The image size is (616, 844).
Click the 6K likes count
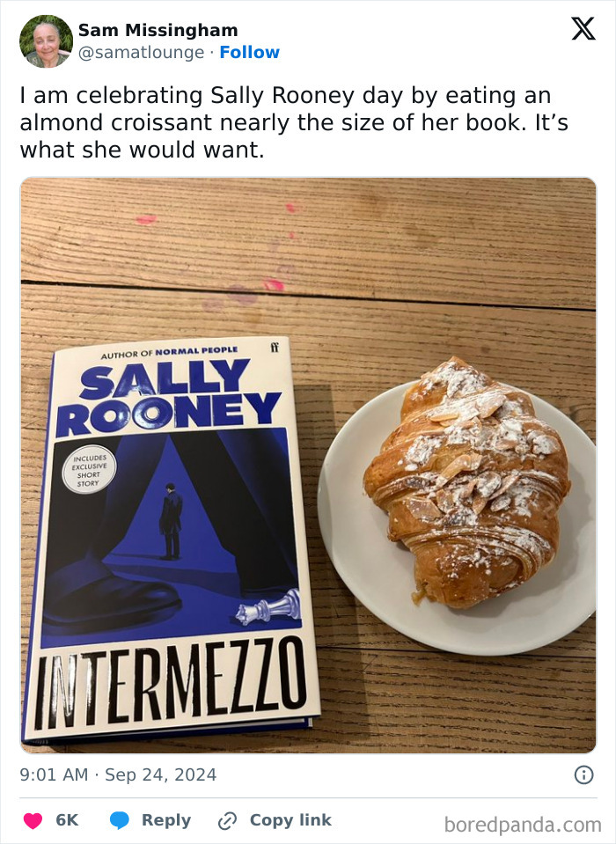click(67, 819)
